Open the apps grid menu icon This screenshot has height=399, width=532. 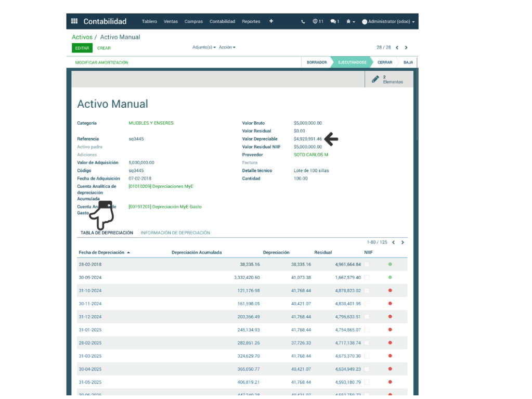coord(74,21)
